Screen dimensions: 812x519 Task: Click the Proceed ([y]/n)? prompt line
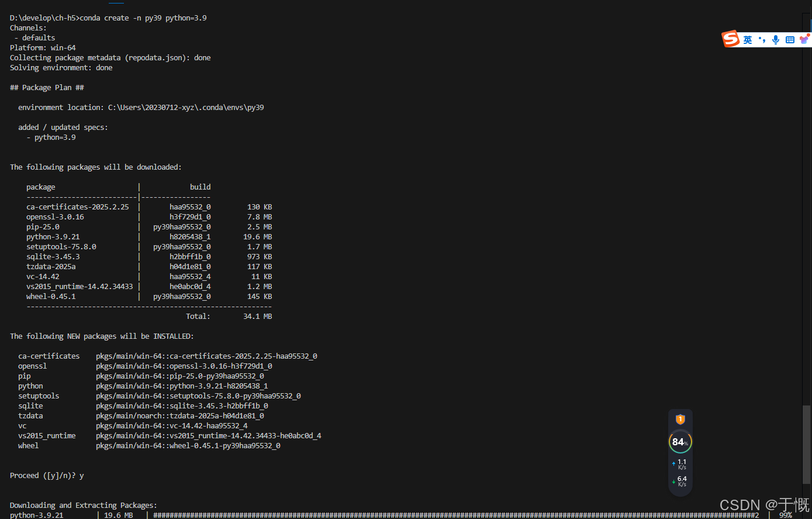point(47,476)
